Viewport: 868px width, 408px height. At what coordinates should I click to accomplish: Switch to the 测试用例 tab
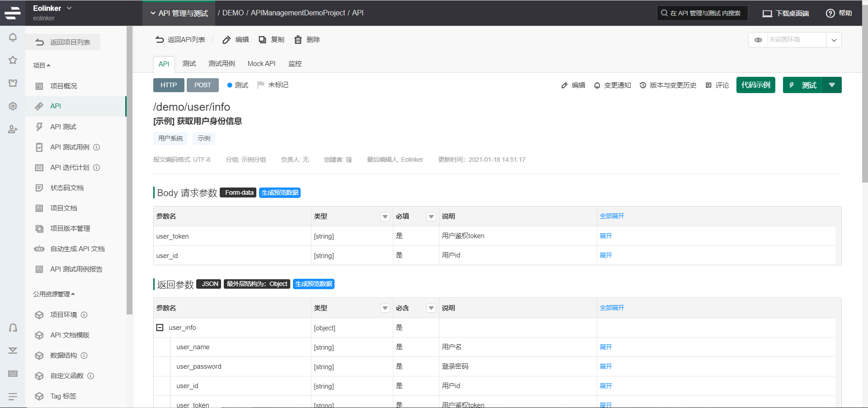point(222,64)
